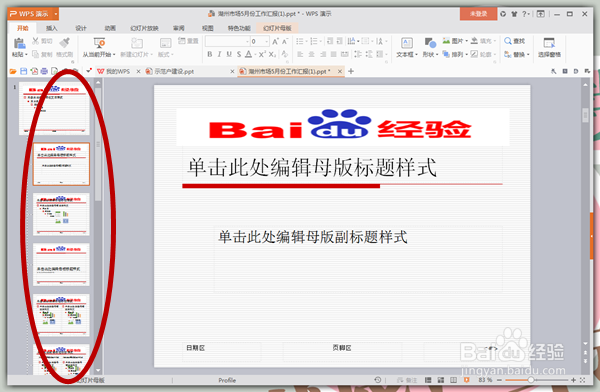Switch to the Slide Master (幻灯片母版) tab
Image resolution: width=600 pixels, height=392 pixels.
277,28
